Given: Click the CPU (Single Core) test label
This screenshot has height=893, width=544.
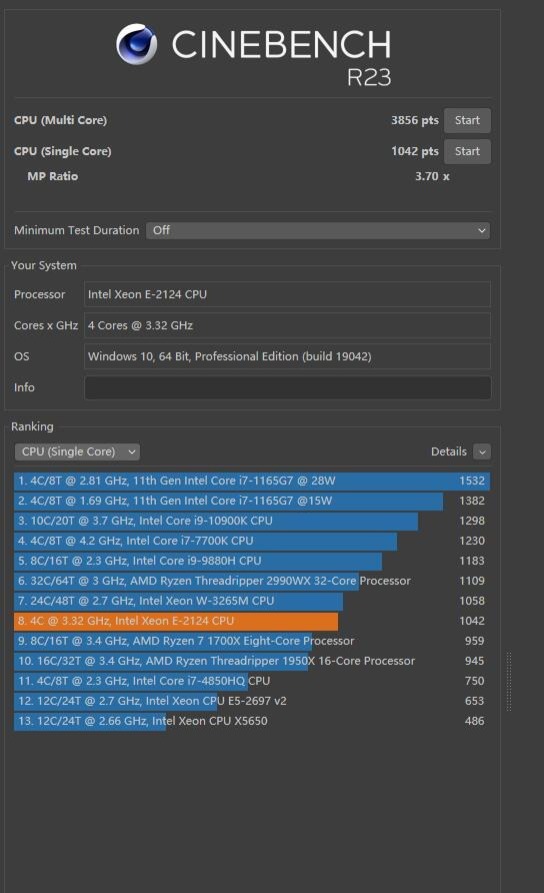Looking at the screenshot, I should tap(63, 151).
